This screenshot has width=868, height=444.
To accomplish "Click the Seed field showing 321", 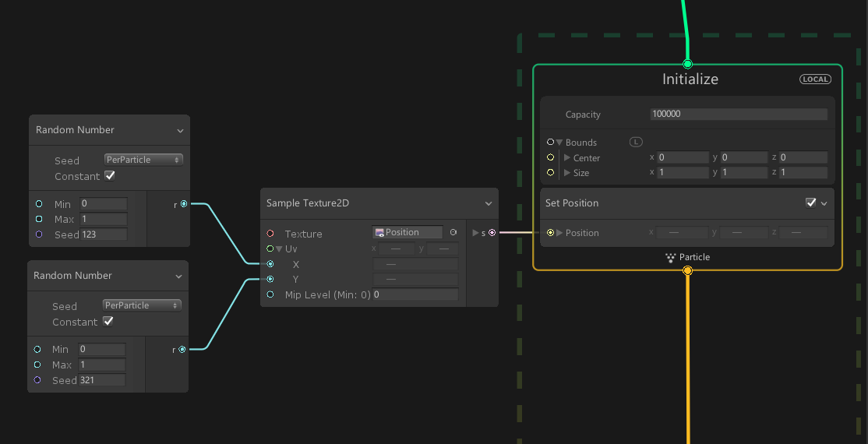I will pos(101,380).
